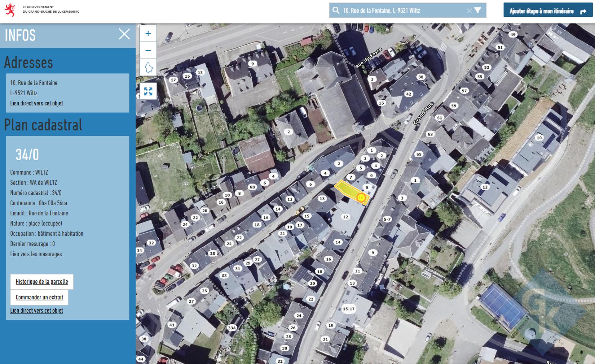Click the address search input field
This screenshot has width=595, height=364.
click(403, 11)
